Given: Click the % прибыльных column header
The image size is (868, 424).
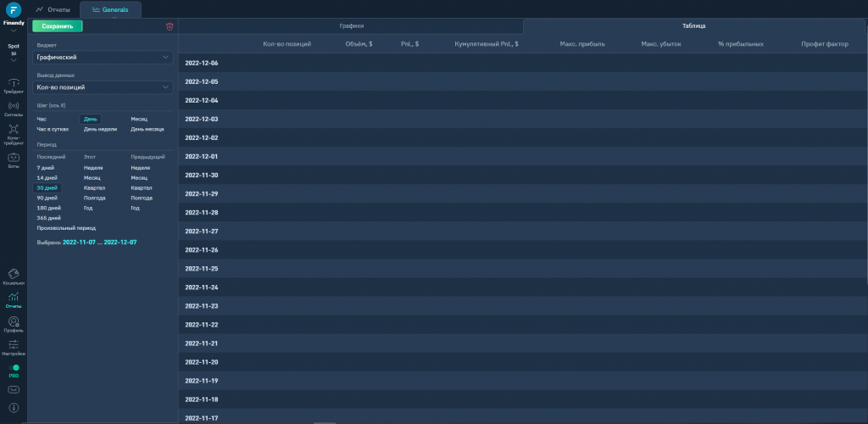Looking at the screenshot, I should pos(741,44).
